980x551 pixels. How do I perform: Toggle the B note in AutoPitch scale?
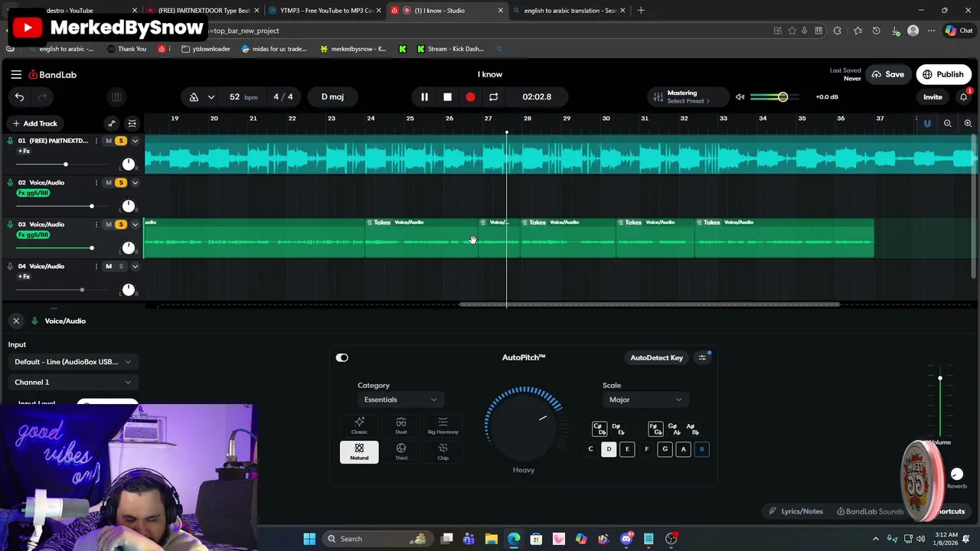701,449
